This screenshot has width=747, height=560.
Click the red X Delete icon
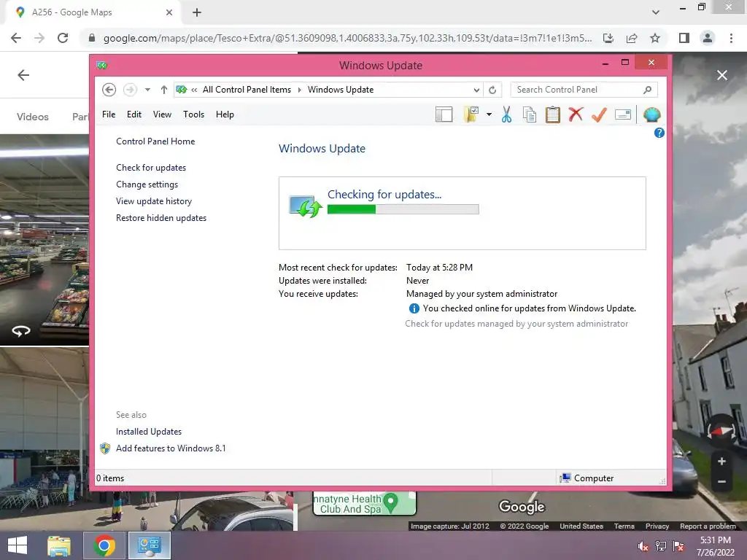(x=576, y=114)
